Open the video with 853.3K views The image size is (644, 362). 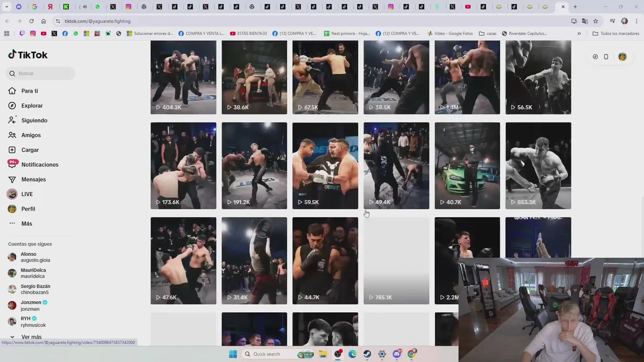point(538,165)
